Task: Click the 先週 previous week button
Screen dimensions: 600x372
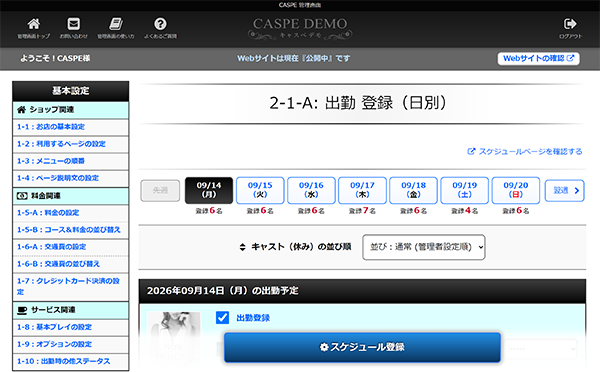Action: point(160,190)
